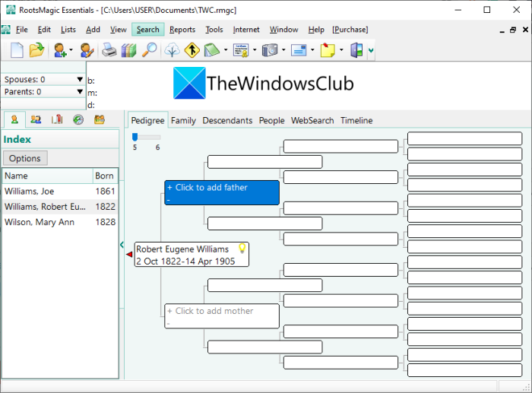This screenshot has height=393, width=532.
Task: Click the edit person icon
Action: pyautogui.click(x=87, y=50)
